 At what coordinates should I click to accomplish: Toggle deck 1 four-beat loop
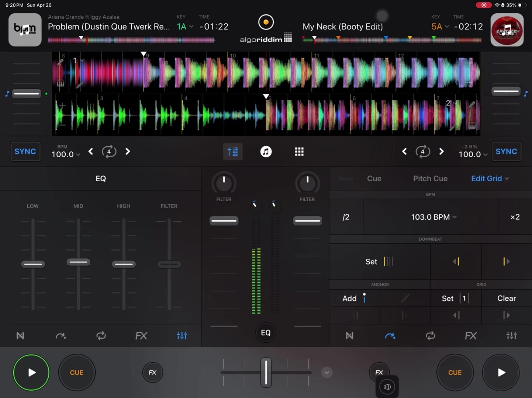click(109, 151)
